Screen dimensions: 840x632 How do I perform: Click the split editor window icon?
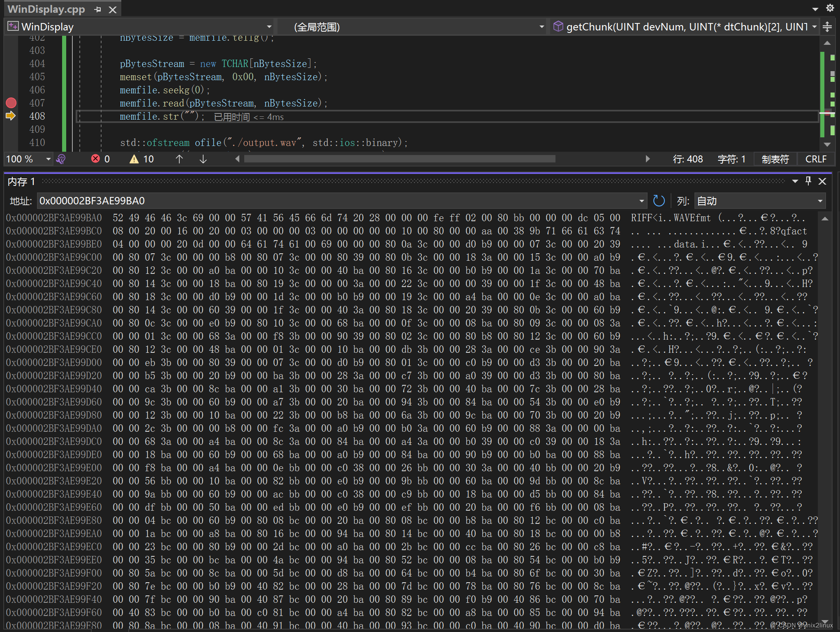828,27
